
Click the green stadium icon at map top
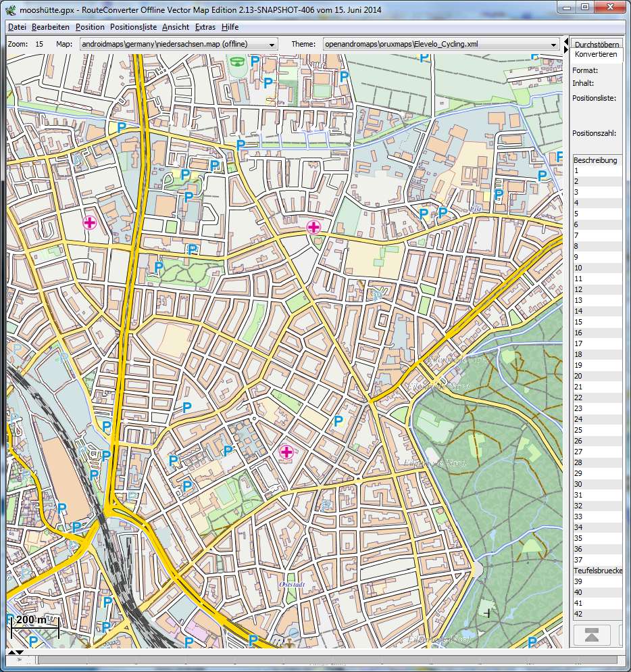[237, 62]
